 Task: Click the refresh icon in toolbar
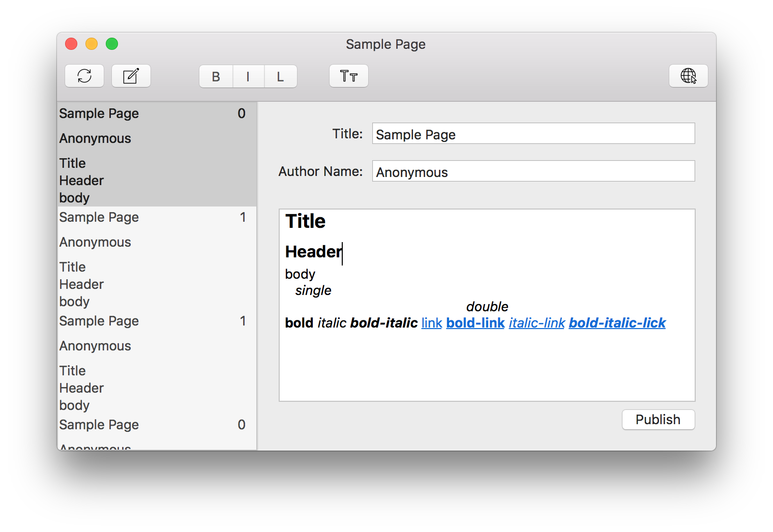click(x=84, y=76)
